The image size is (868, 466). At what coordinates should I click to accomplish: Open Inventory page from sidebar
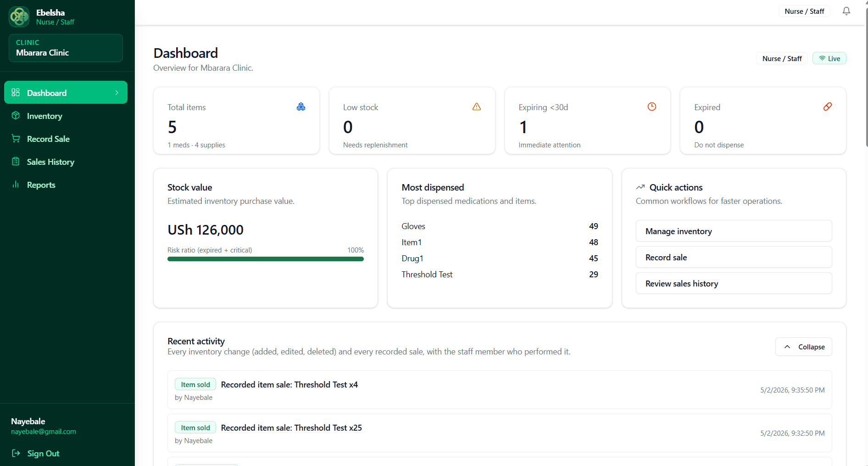(66, 116)
